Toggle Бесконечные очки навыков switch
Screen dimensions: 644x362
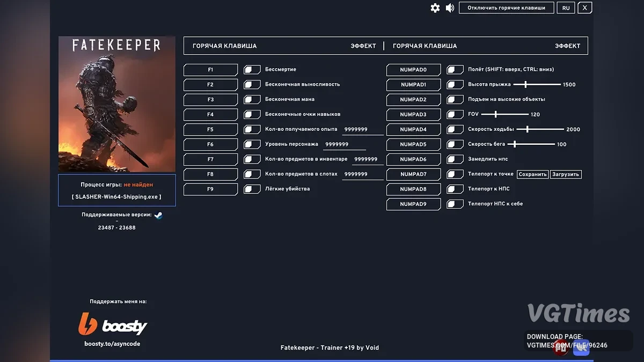click(252, 115)
